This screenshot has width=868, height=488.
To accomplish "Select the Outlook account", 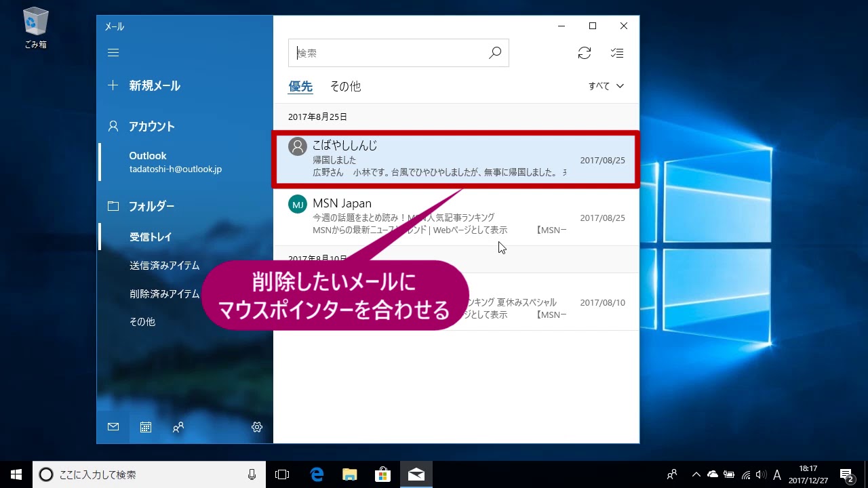I will point(175,162).
